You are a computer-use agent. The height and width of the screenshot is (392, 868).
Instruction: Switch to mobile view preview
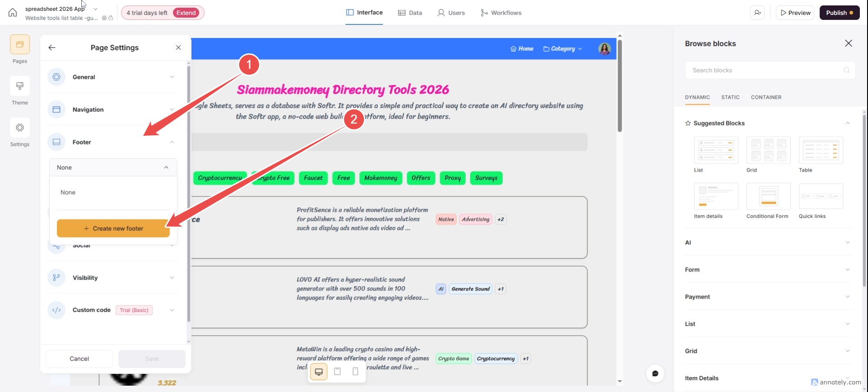click(355, 372)
